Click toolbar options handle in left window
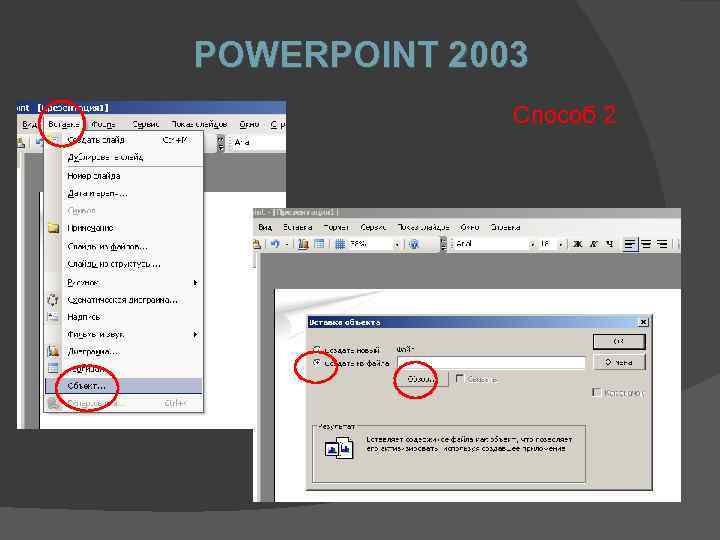 pos(220,143)
